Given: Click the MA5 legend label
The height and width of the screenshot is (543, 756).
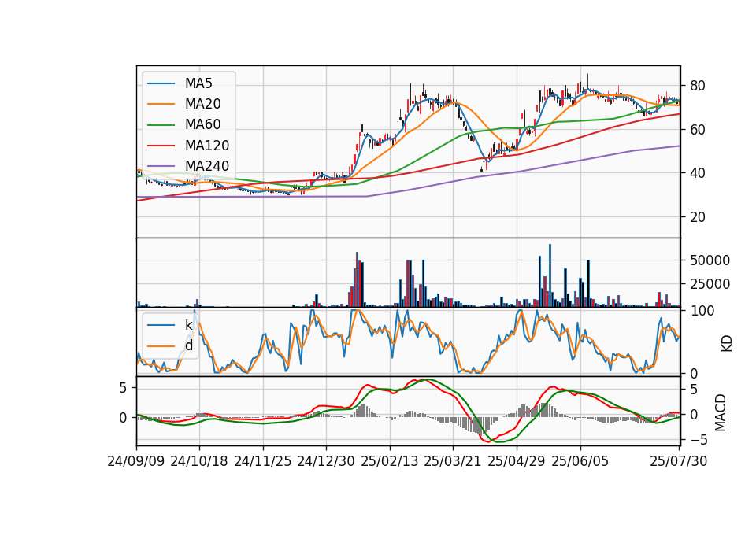Looking at the screenshot, I should pos(198,83).
